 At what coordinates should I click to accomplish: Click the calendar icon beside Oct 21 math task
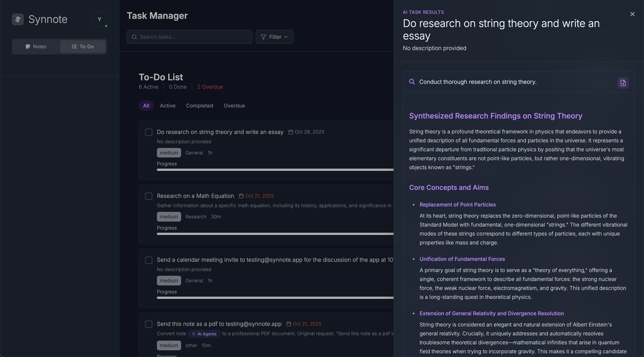(241, 196)
